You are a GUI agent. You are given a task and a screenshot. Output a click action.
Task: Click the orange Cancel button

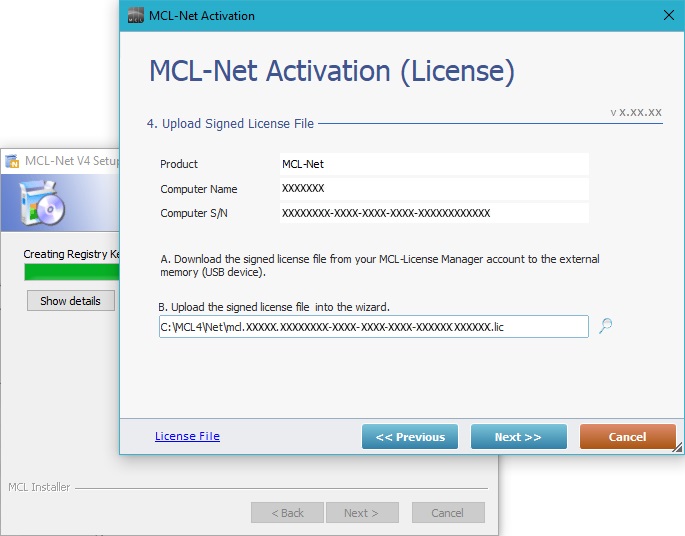pyautogui.click(x=627, y=437)
